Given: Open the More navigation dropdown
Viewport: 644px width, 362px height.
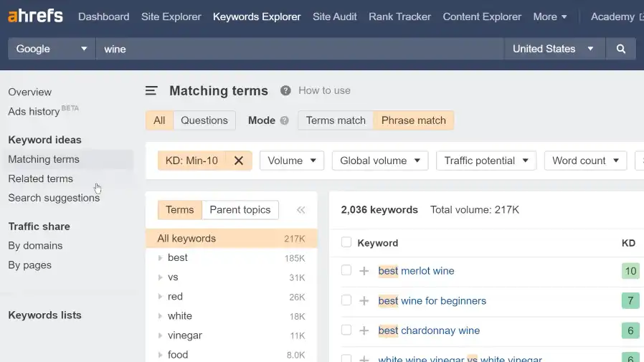Looking at the screenshot, I should click(x=550, y=16).
